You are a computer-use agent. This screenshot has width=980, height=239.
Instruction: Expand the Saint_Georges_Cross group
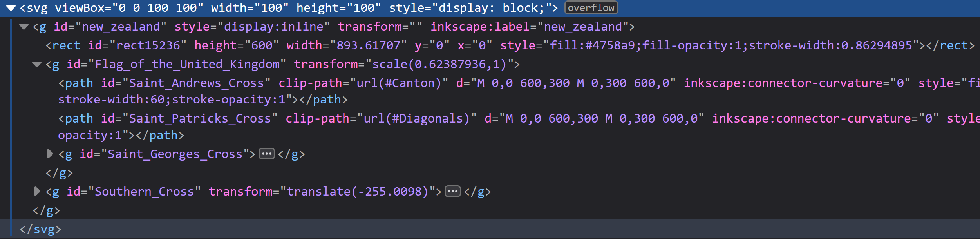pyautogui.click(x=50, y=154)
